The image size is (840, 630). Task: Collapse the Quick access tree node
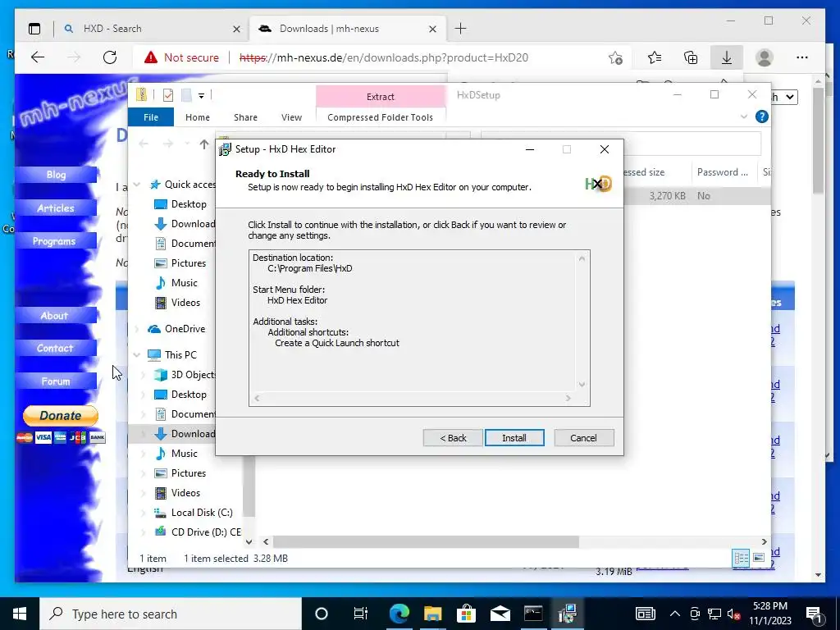[x=137, y=185]
